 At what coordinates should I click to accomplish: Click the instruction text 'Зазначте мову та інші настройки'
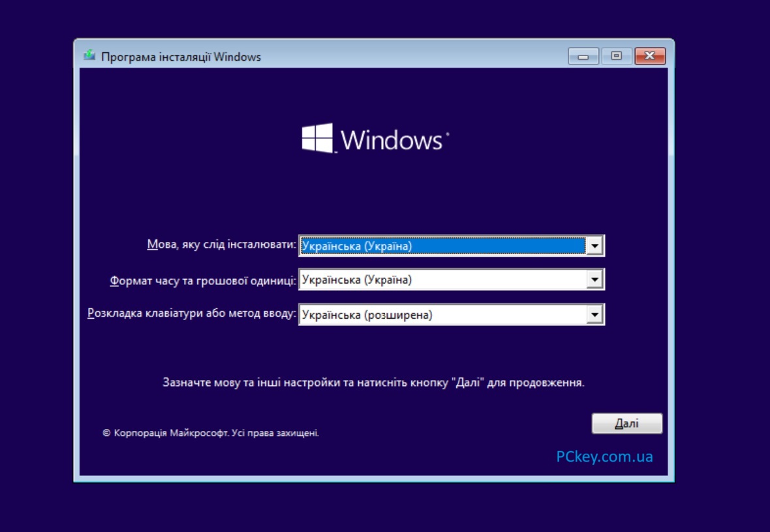pos(373,382)
